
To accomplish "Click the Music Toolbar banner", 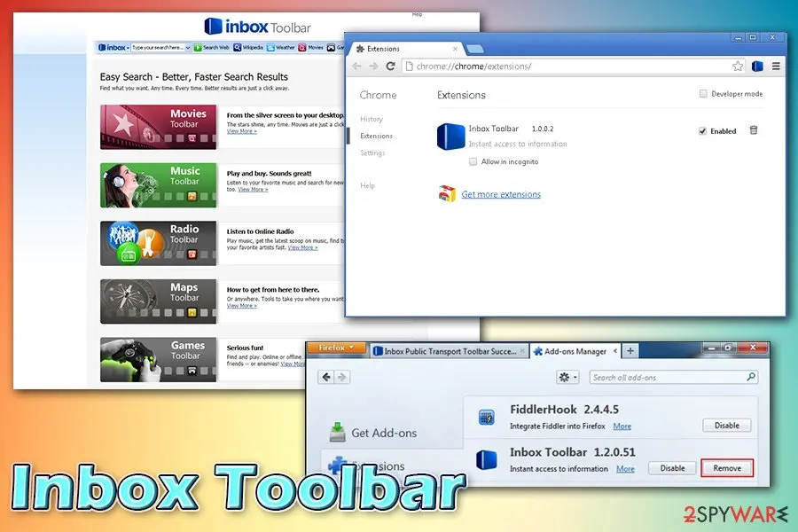I will [159, 185].
